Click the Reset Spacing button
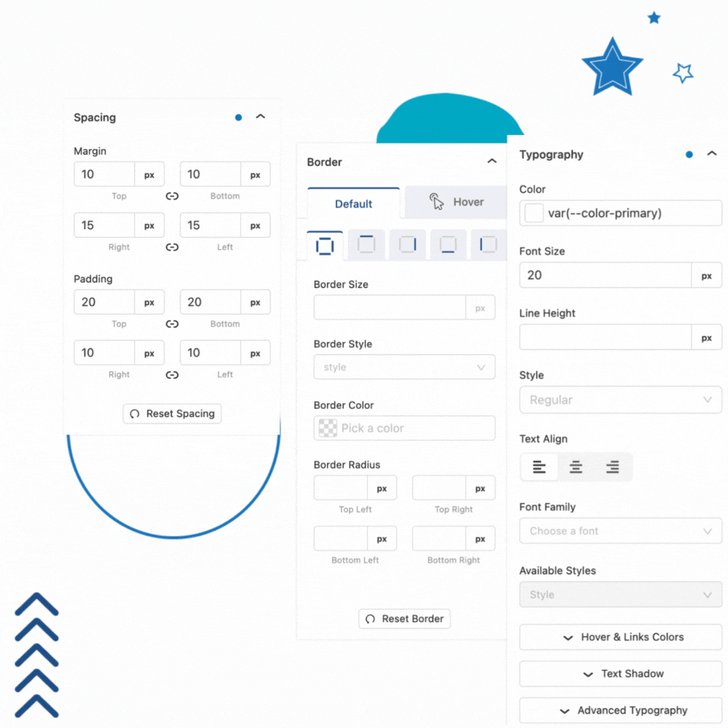The width and height of the screenshot is (728, 728). click(x=172, y=414)
